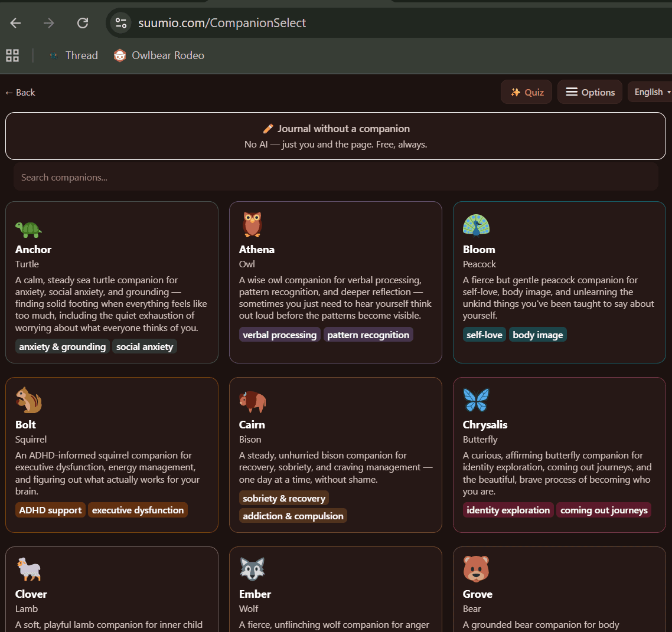The height and width of the screenshot is (632, 672).
Task: Select the Bolt squirrel icon
Action: [x=29, y=400]
